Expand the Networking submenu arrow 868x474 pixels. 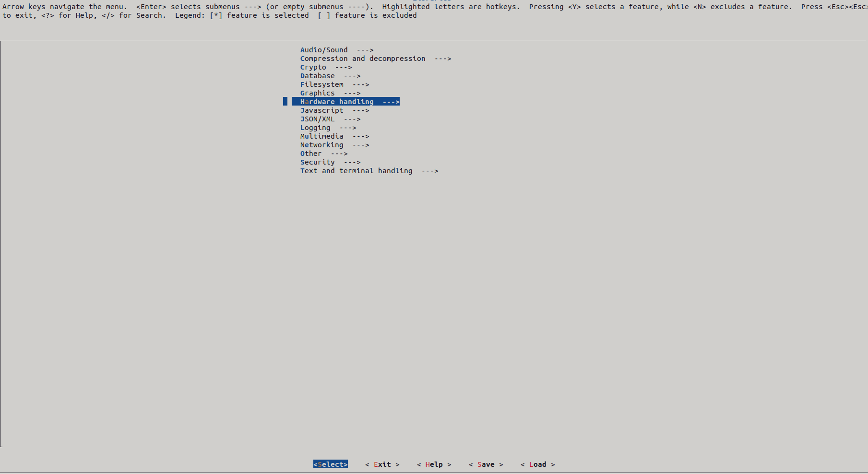click(361, 145)
